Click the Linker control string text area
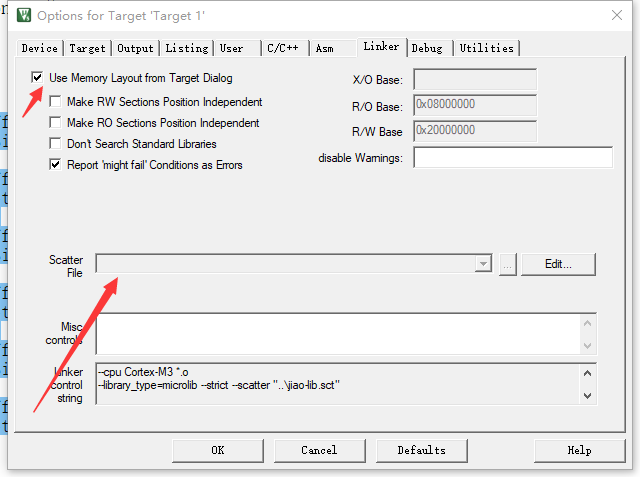 click(x=338, y=384)
